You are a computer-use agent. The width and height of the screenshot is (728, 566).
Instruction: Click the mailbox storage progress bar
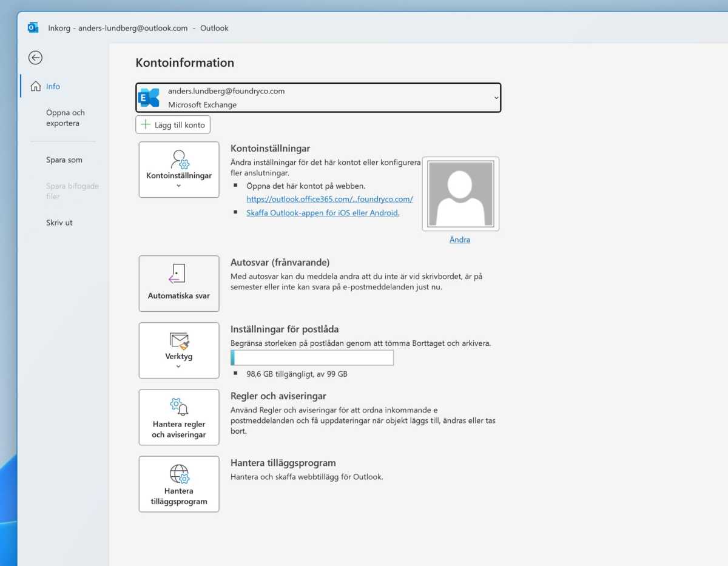coord(312,358)
